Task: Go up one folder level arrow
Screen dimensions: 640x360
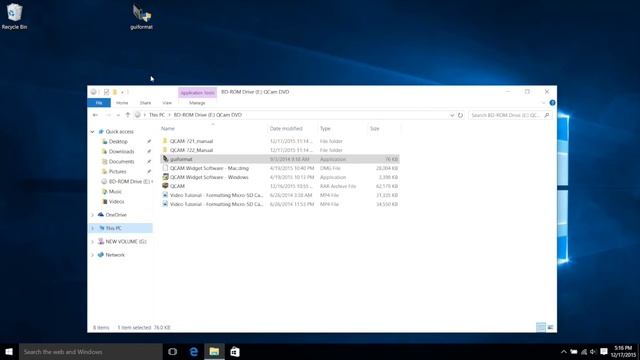Action: coord(128,115)
